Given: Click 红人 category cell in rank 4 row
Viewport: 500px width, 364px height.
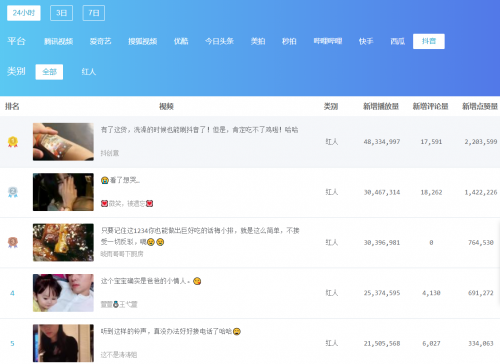Looking at the screenshot, I should click(332, 293).
